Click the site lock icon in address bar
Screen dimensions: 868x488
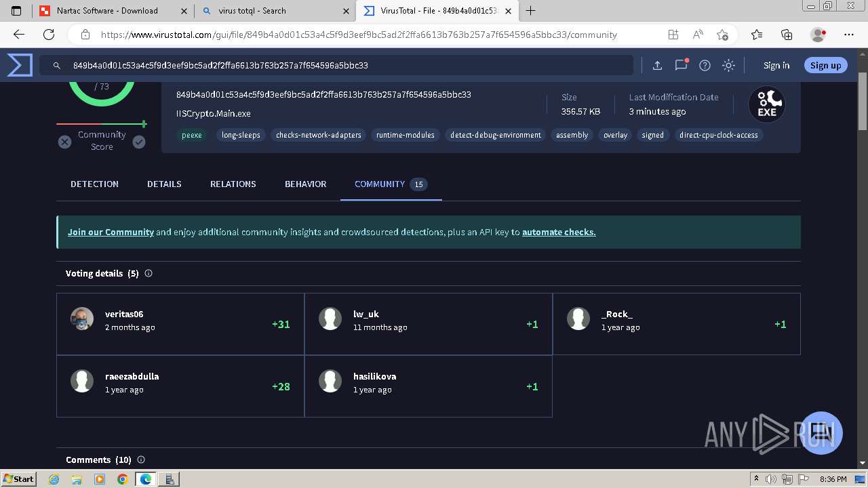[85, 35]
